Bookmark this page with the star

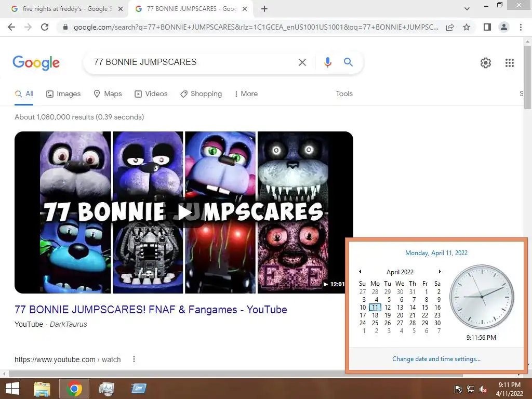point(467,27)
